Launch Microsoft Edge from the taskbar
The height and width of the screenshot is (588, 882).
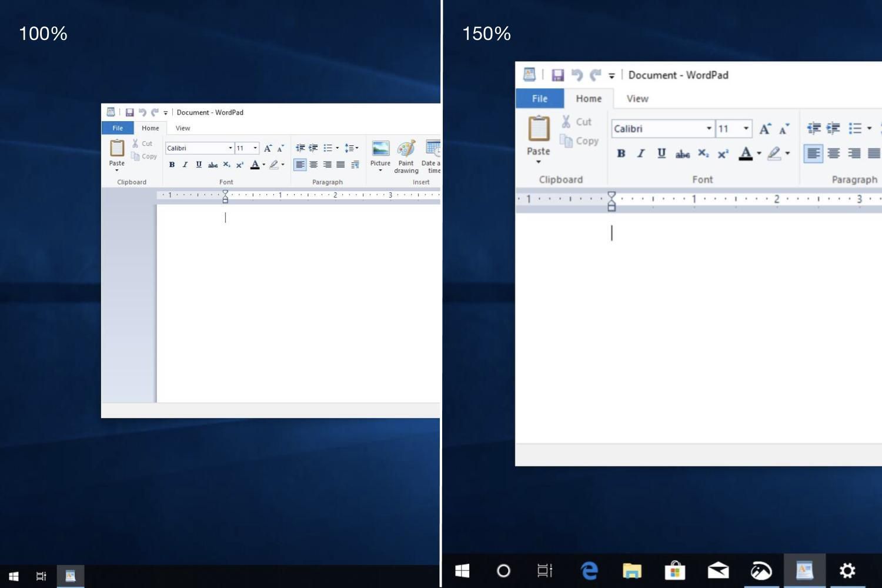coord(589,570)
